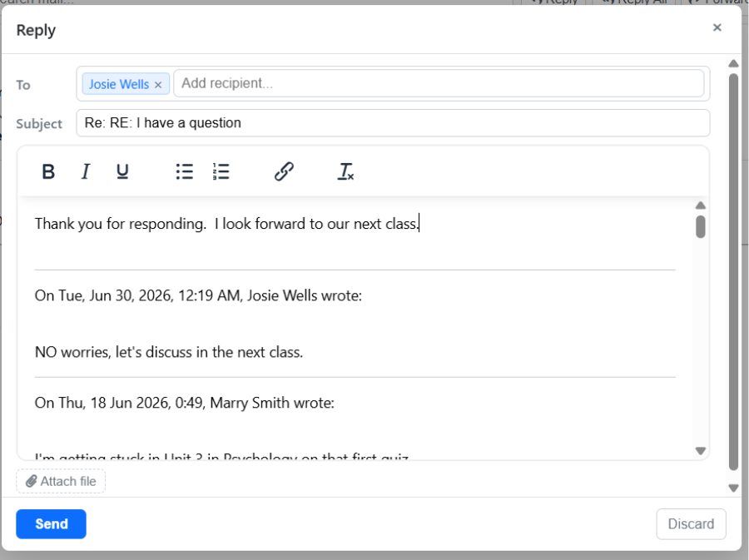Toggle bold formatting in reply editor
Image resolution: width=749 pixels, height=560 pixels.
(x=48, y=171)
